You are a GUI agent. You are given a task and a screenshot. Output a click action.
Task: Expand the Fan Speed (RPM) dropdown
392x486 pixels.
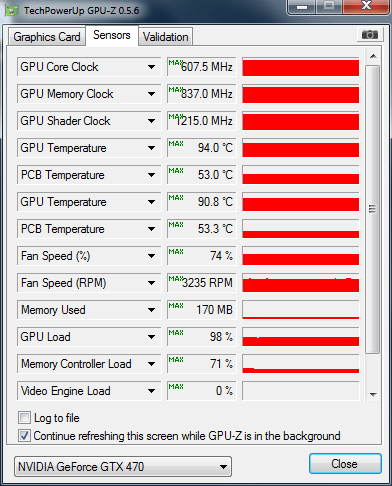point(89,283)
